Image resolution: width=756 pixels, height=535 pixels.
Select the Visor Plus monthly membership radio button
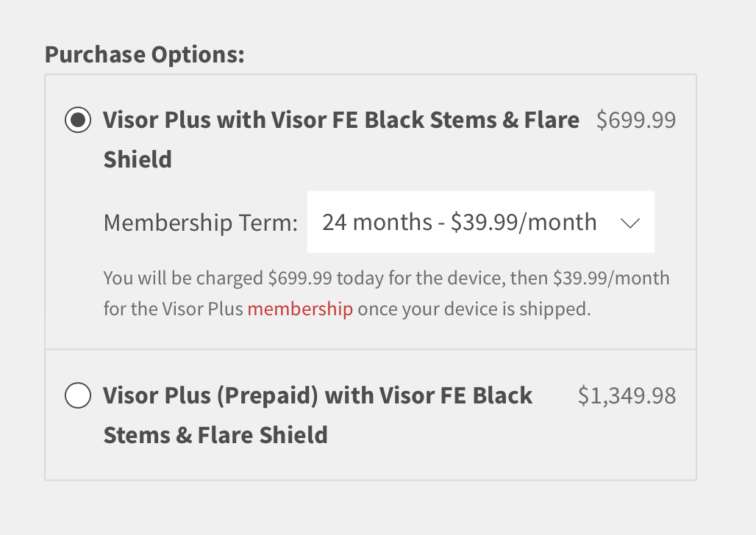[78, 120]
